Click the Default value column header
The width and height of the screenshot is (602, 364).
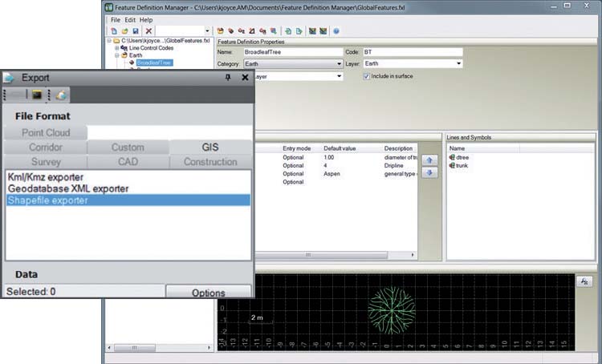coord(340,148)
